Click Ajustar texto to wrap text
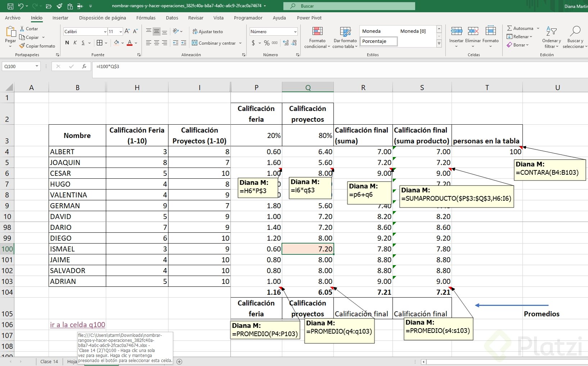This screenshot has height=366, width=588. tap(208, 31)
